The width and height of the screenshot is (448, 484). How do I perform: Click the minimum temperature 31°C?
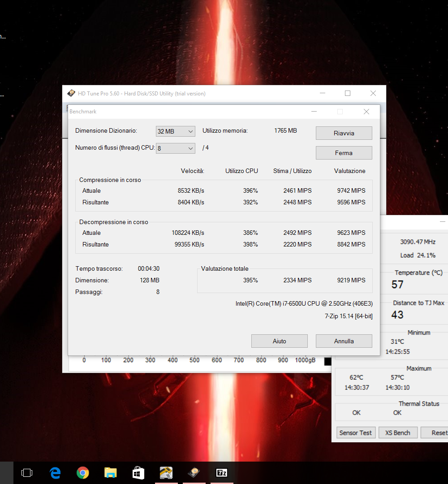(x=397, y=341)
